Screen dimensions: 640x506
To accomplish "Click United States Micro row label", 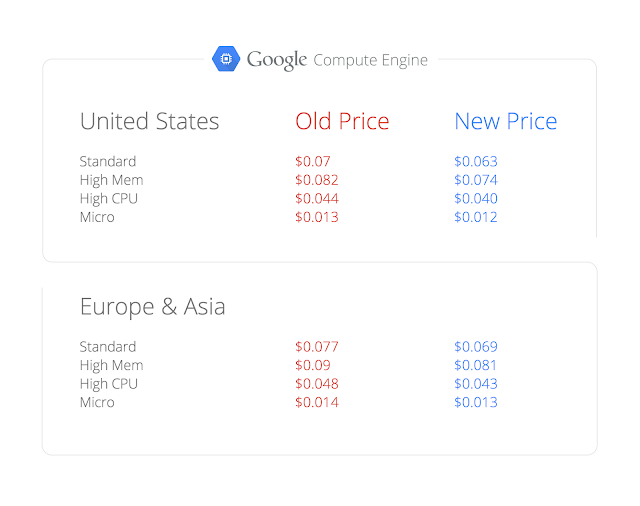I will [x=97, y=217].
